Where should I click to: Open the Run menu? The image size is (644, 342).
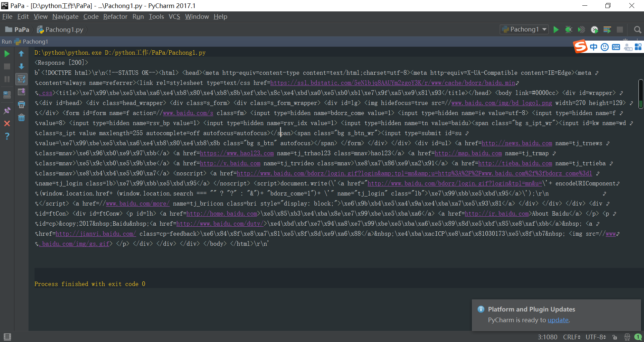pyautogui.click(x=138, y=16)
